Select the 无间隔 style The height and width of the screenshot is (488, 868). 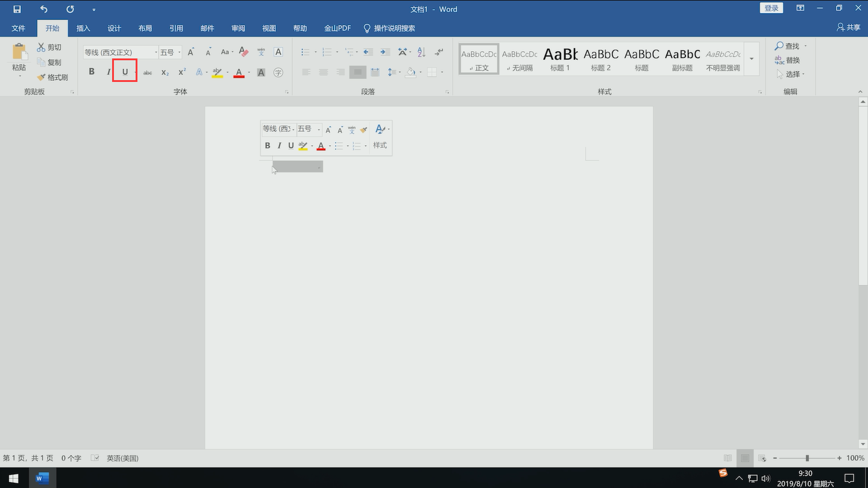520,59
